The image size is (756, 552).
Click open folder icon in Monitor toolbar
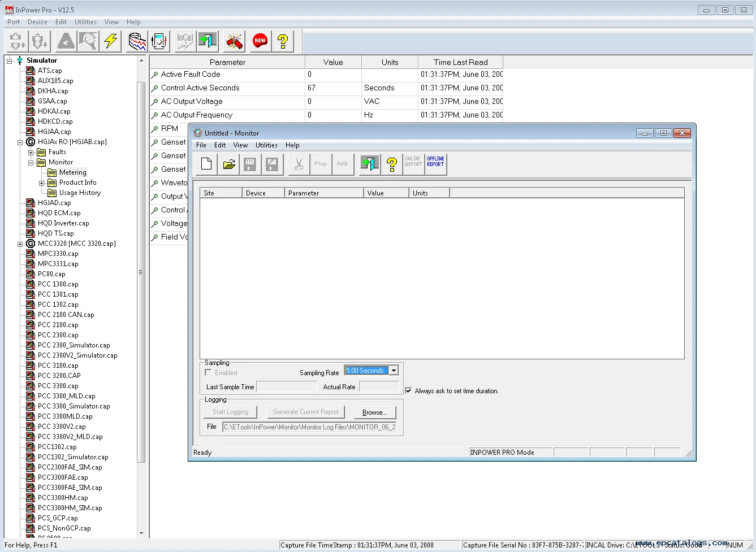click(229, 164)
